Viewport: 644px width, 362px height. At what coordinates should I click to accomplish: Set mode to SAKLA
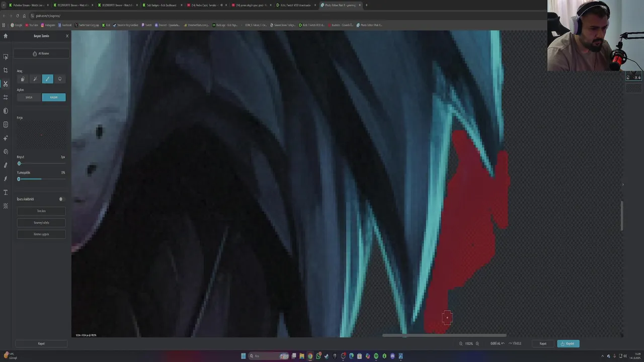(29, 97)
